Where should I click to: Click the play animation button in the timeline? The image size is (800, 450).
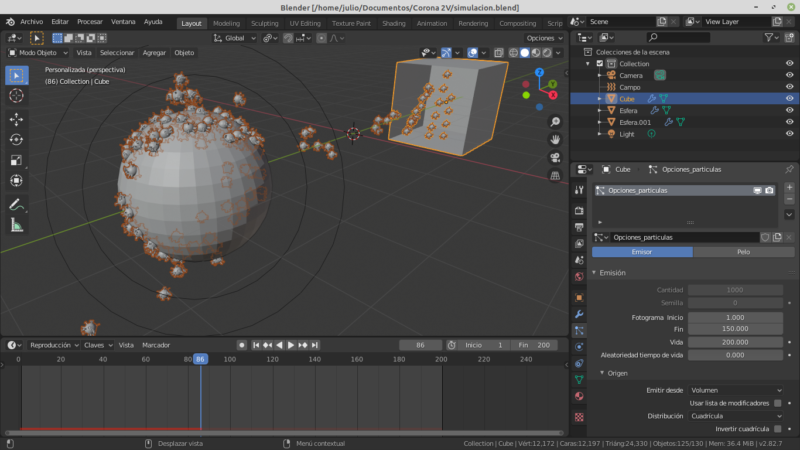(x=291, y=345)
